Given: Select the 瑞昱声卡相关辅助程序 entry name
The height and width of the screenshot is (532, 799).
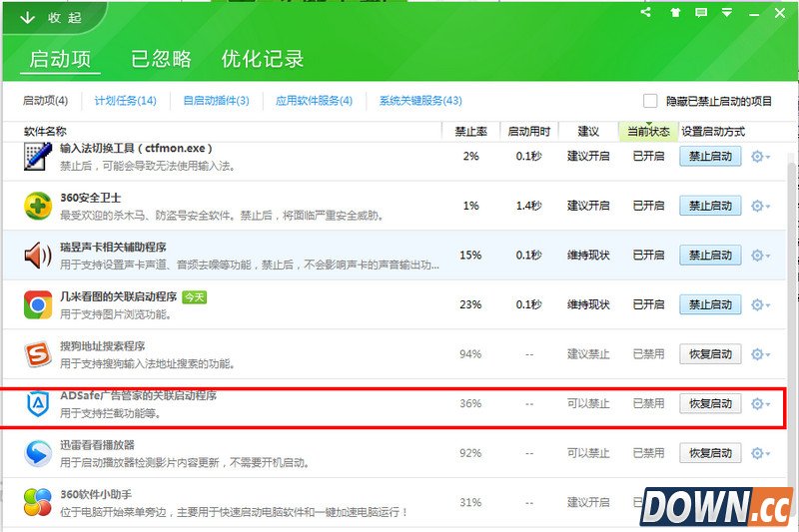Looking at the screenshot, I should click(x=113, y=247).
